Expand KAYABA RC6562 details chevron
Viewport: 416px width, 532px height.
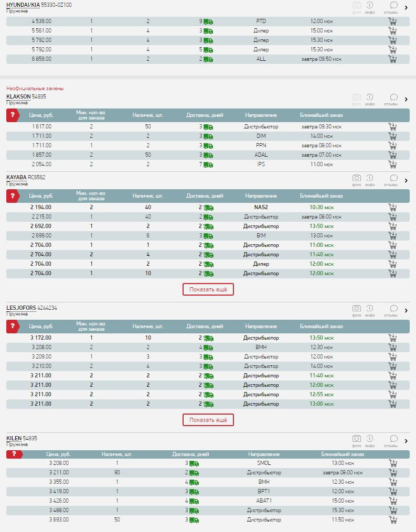(x=406, y=180)
